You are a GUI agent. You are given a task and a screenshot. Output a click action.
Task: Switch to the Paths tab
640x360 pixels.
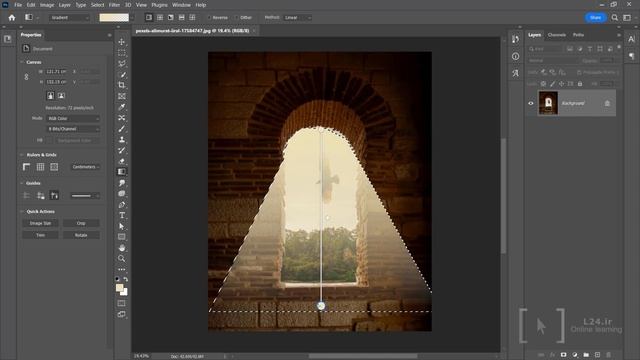point(578,35)
